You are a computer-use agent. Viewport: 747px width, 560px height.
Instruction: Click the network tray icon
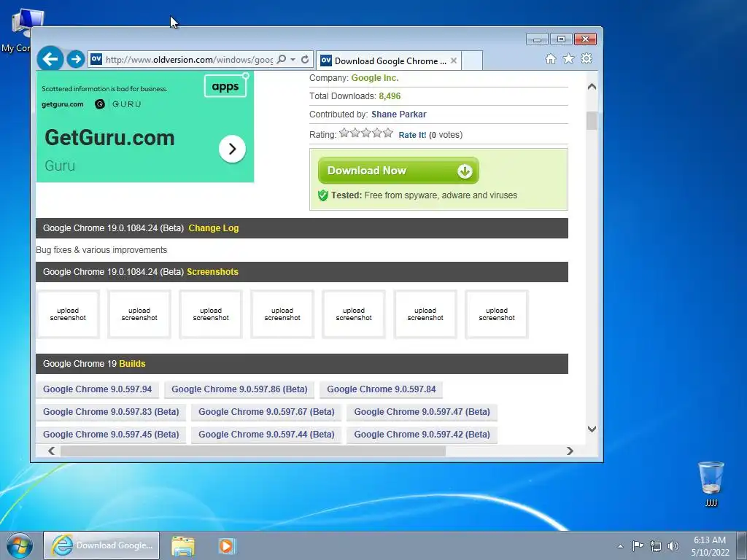tap(656, 546)
